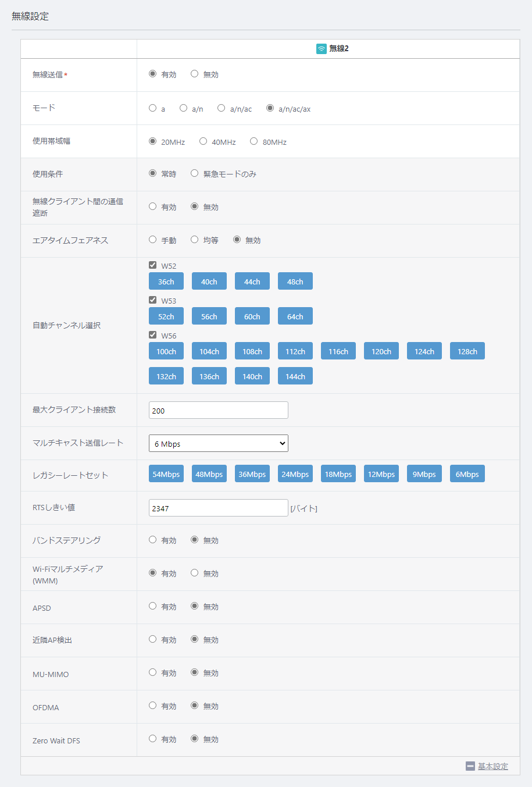
Task: Toggle the W56 checkbox
Action: click(152, 335)
